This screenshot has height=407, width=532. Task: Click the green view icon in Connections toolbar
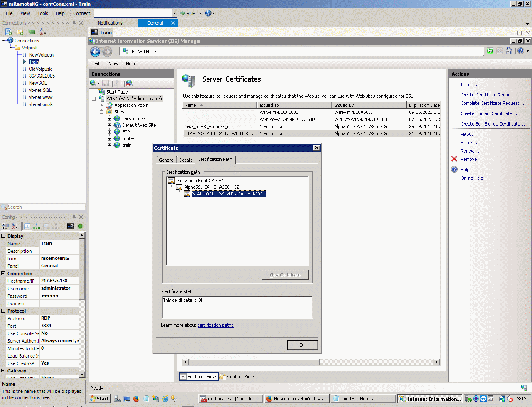[32, 32]
